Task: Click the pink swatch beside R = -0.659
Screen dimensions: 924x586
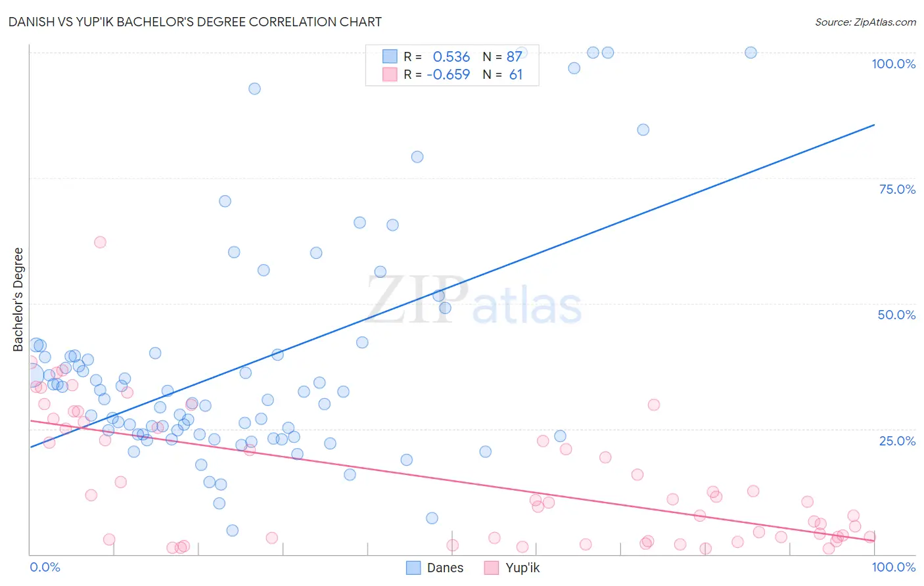Action: point(390,74)
